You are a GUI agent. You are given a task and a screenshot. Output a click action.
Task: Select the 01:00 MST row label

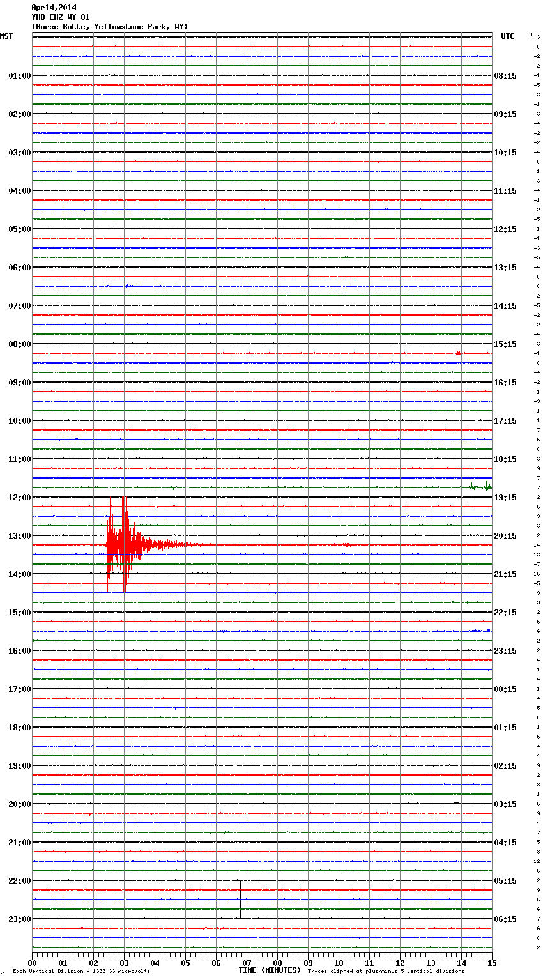pyautogui.click(x=20, y=76)
